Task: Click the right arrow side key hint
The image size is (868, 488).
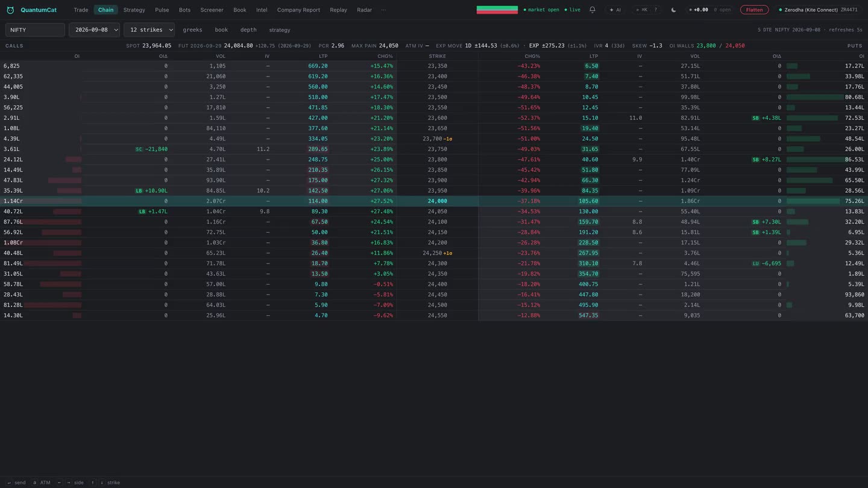Action: (68, 483)
